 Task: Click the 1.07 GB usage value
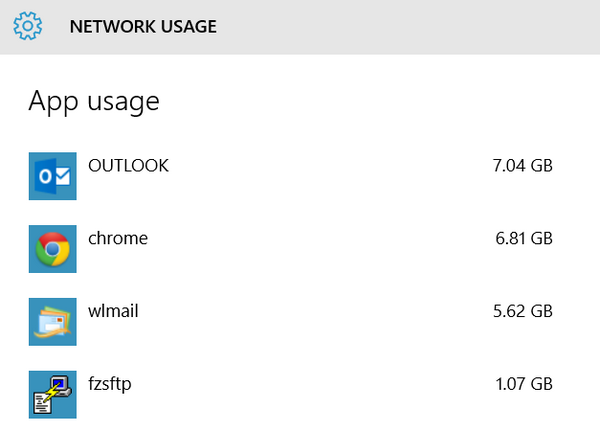(x=524, y=384)
